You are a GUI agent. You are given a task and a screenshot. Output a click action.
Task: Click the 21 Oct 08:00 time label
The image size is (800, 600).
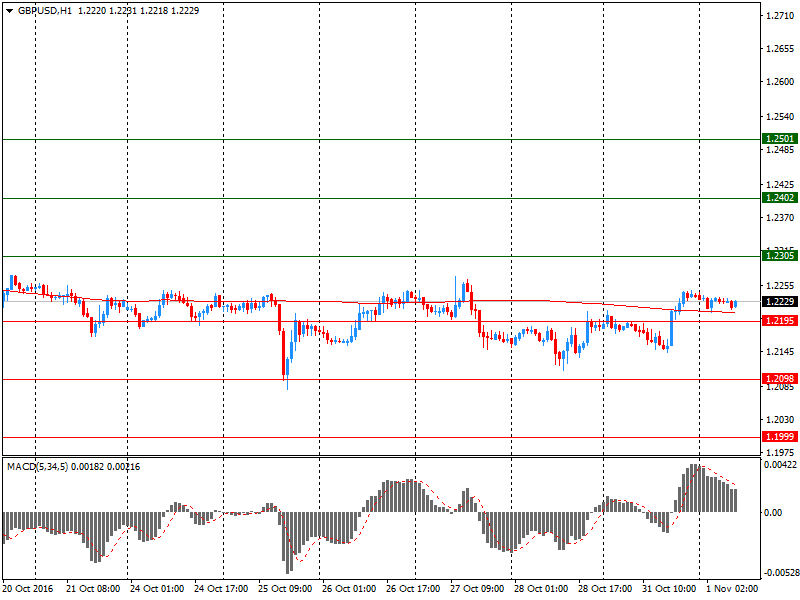(x=93, y=589)
